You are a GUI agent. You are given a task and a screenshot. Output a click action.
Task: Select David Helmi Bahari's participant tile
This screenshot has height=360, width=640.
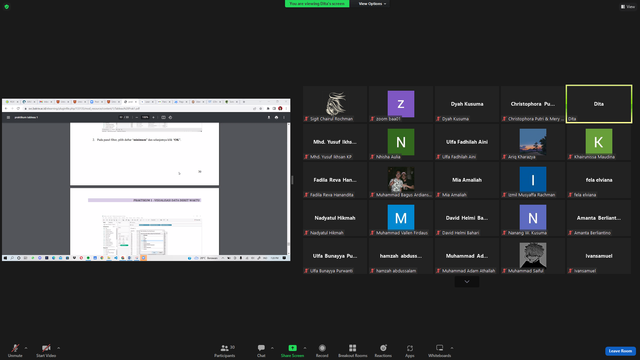[467, 218]
